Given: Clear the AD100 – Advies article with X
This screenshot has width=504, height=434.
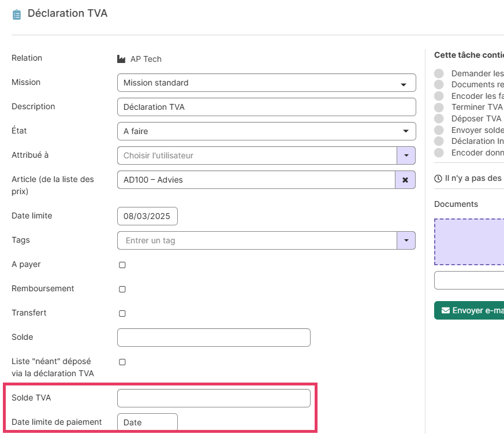Looking at the screenshot, I should coord(405,180).
